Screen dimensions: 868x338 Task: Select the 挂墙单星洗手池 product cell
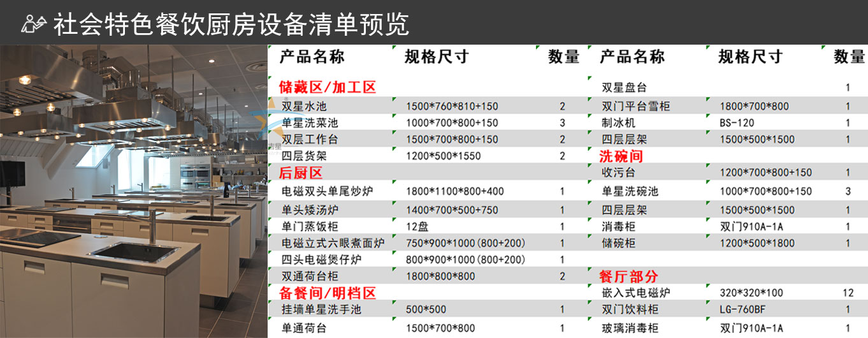click(x=322, y=309)
